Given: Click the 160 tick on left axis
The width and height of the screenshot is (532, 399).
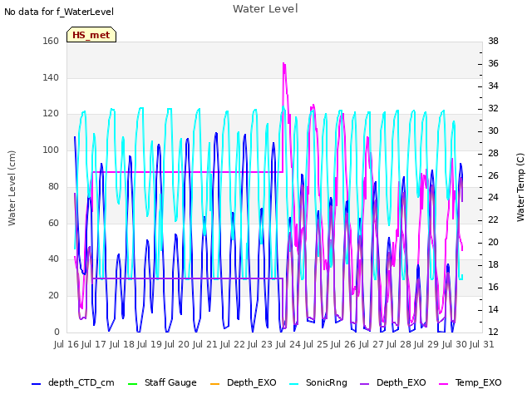Looking at the screenshot, I should (51, 41).
